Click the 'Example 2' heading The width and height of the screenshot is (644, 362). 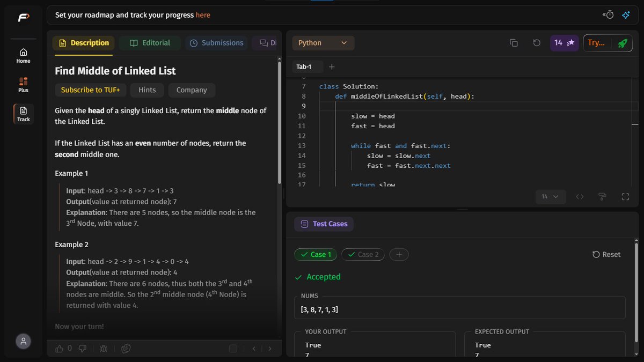coord(71,245)
